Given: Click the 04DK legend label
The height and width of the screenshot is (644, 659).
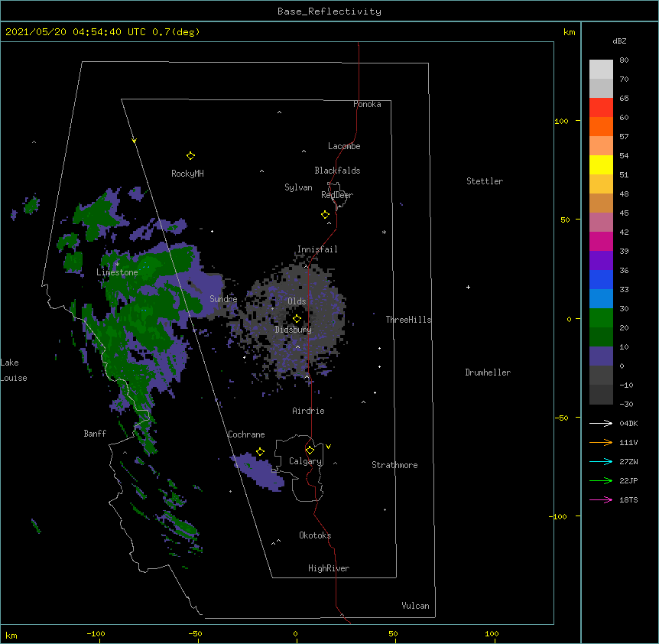Looking at the screenshot, I should click(628, 423).
